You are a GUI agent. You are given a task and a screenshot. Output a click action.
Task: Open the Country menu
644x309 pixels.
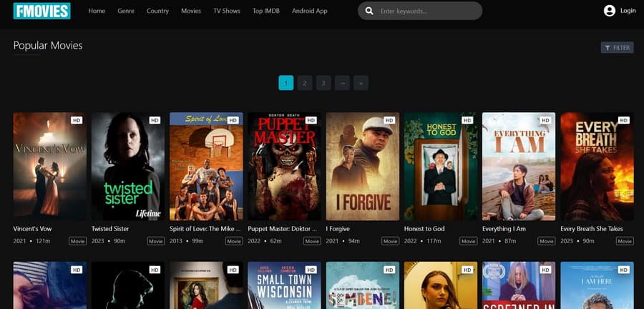157,11
